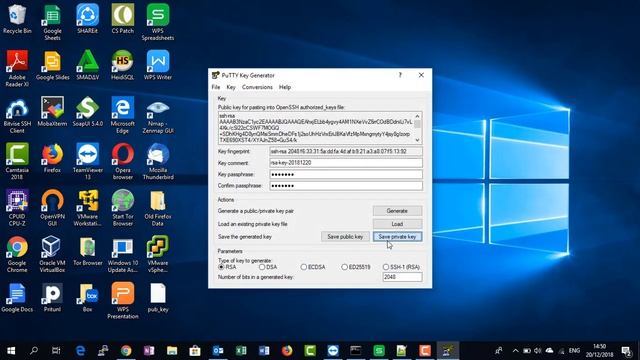Viewport: 640px width, 360px height.
Task: Click the Key comment field
Action: coord(346,163)
